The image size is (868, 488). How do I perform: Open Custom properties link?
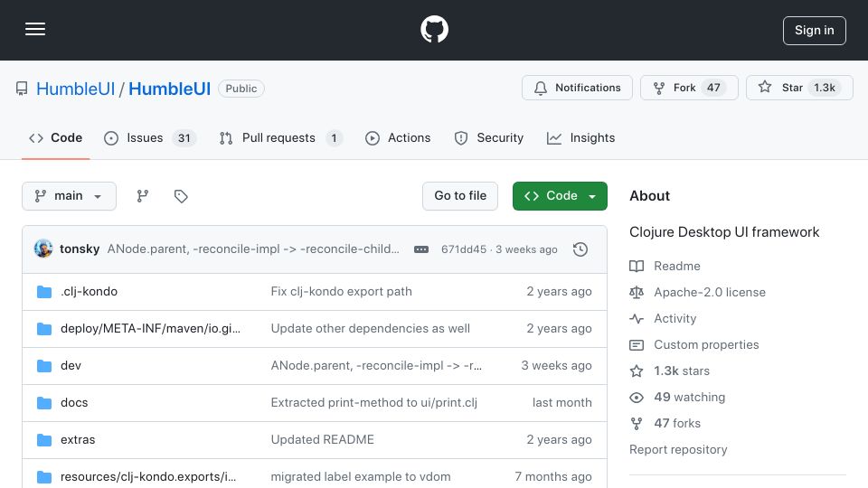(694, 344)
